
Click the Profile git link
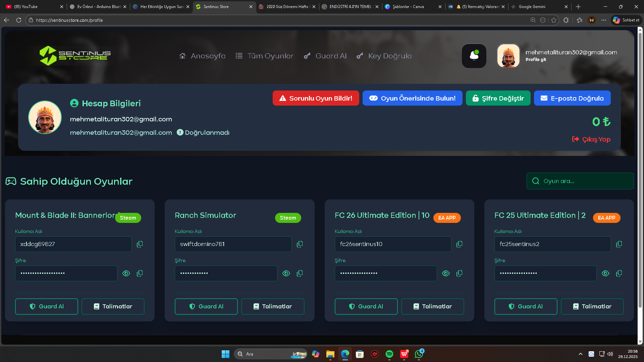pyautogui.click(x=536, y=60)
